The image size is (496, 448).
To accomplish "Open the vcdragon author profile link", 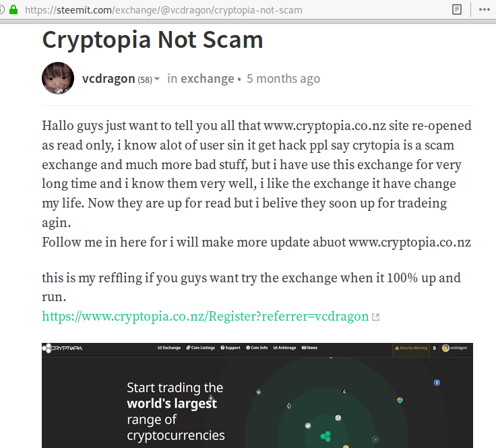I will tap(108, 79).
